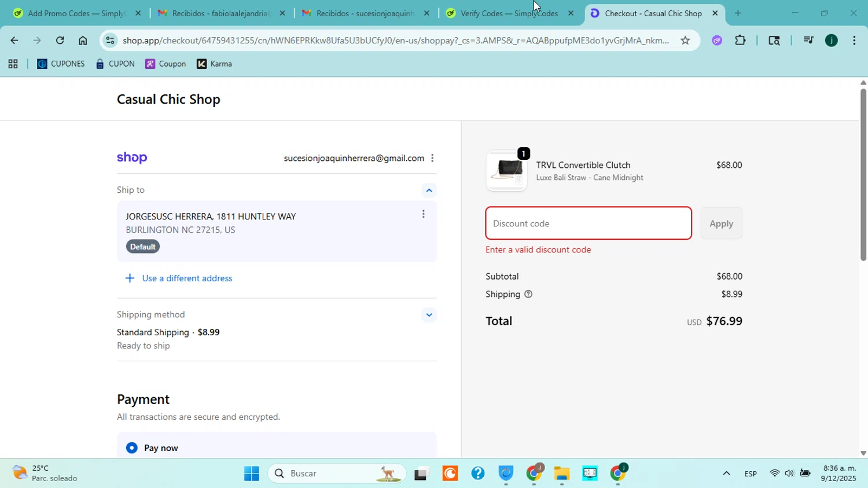View site information icon in address bar
This screenshot has height=488, width=868.
click(111, 41)
